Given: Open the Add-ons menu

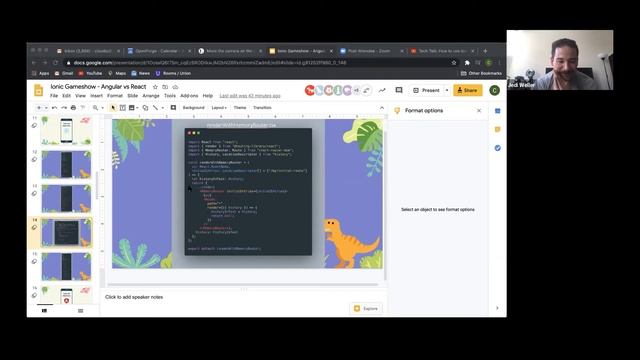Looking at the screenshot, I should [x=189, y=96].
